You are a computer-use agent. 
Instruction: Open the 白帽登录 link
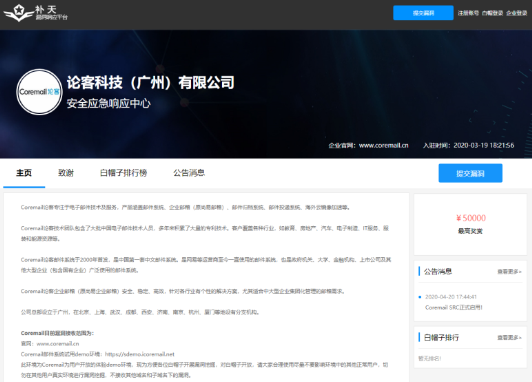[492, 13]
